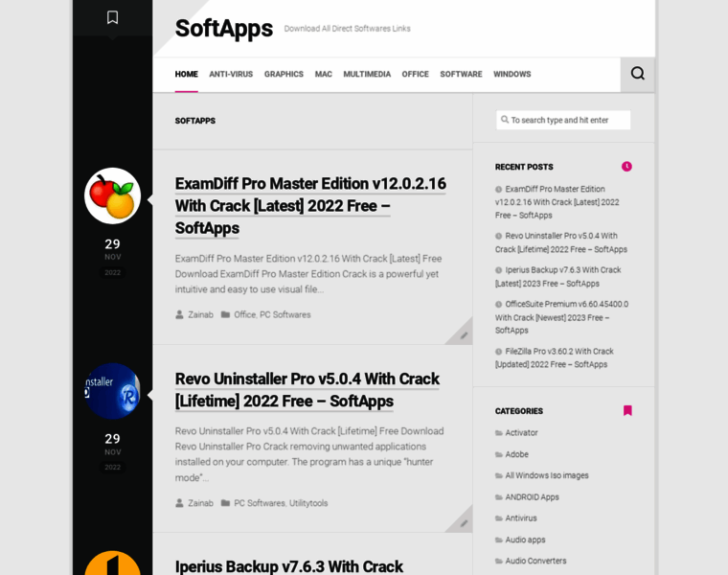
Task: Click pencil corner icon on Revo Uninstaller post
Action: pos(463,523)
